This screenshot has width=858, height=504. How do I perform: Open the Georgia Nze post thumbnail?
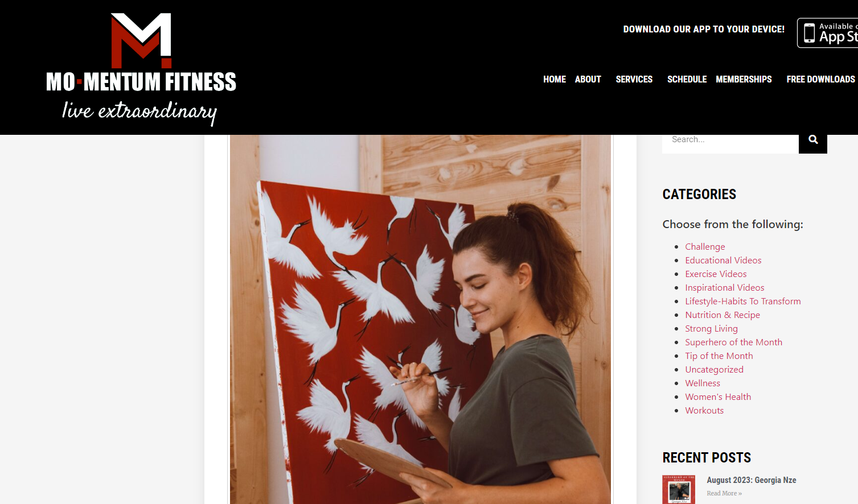pyautogui.click(x=679, y=489)
